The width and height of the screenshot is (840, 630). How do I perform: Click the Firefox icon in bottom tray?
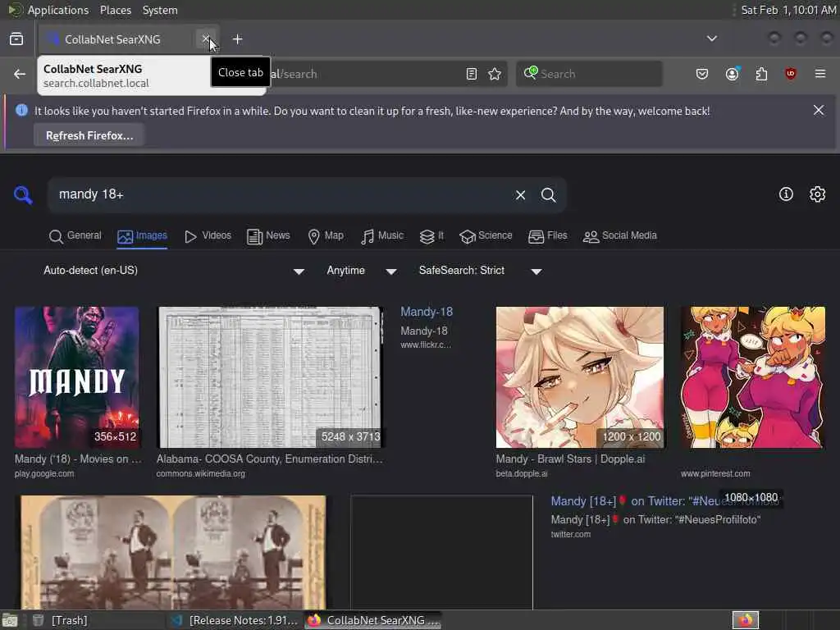tap(746, 620)
